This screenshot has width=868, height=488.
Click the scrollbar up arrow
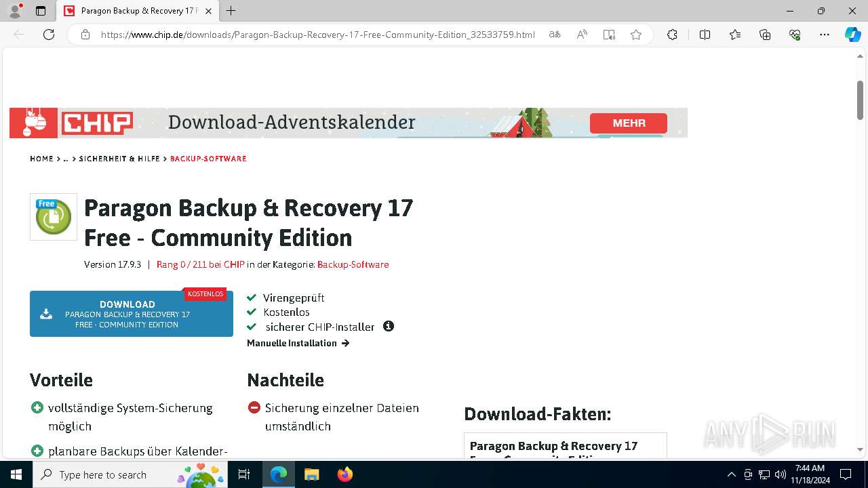coord(860,57)
